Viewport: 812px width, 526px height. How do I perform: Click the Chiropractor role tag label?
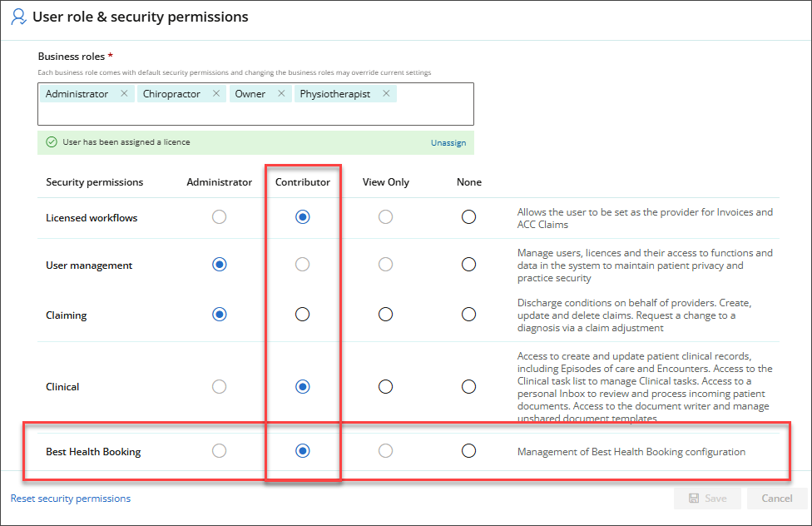point(171,94)
